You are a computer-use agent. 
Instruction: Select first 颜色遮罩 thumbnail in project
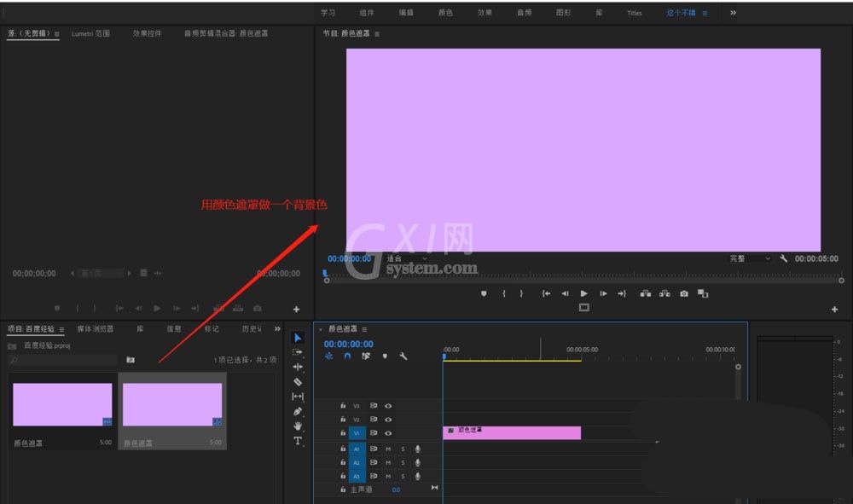pyautogui.click(x=62, y=404)
